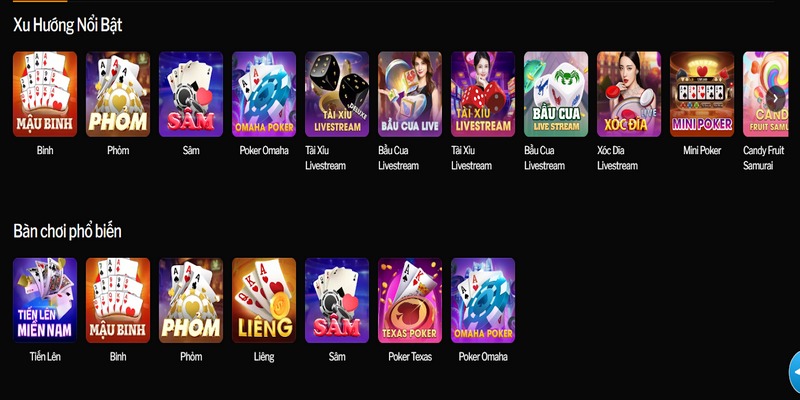Open Bầu Cua Live Stream with white dice
This screenshot has width=800, height=400.
tap(556, 94)
